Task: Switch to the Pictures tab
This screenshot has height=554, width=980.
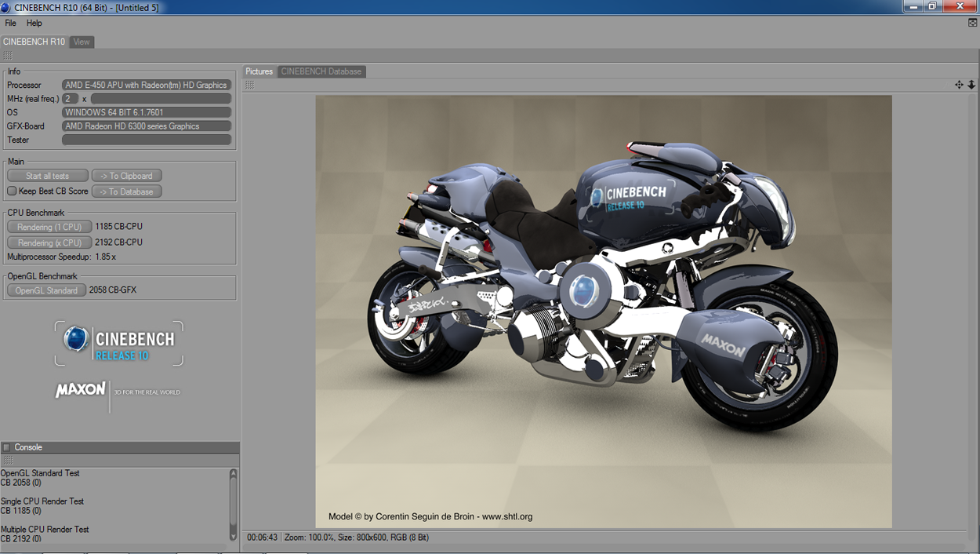Action: [x=260, y=71]
